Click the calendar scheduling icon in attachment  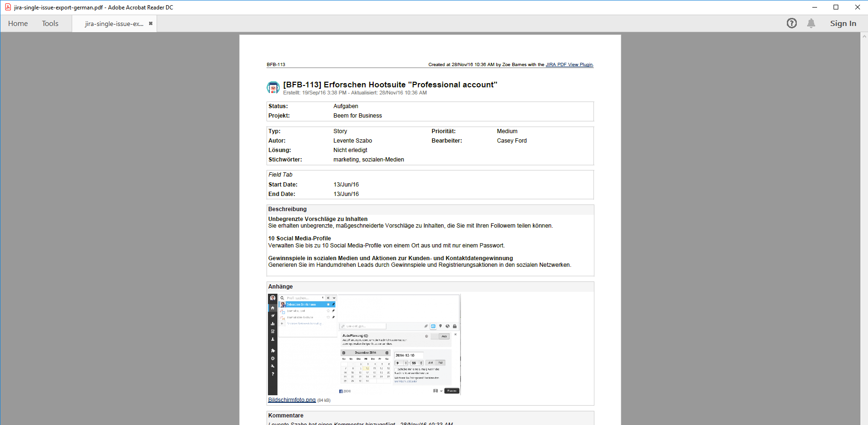433,326
